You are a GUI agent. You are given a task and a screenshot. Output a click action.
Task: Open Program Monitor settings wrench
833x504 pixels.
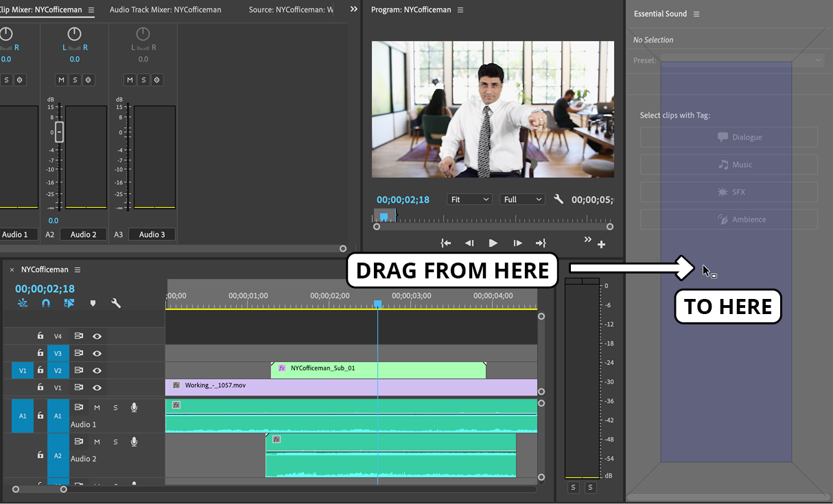point(559,200)
